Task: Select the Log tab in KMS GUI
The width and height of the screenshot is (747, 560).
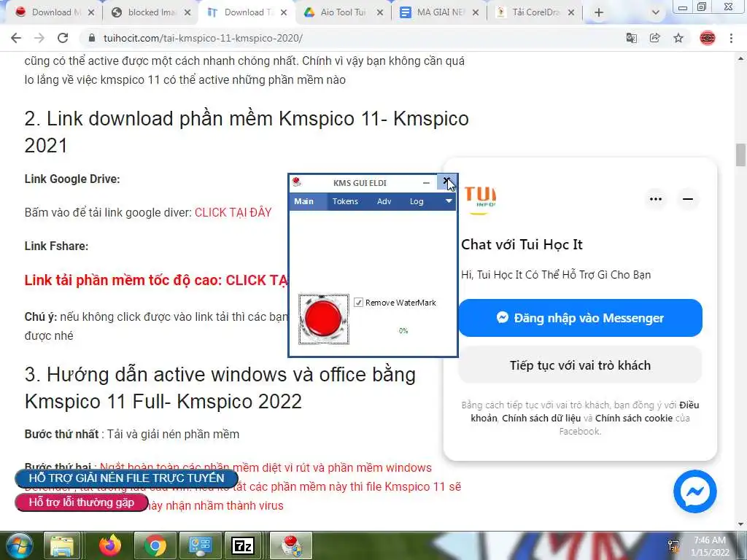Action: click(x=417, y=201)
